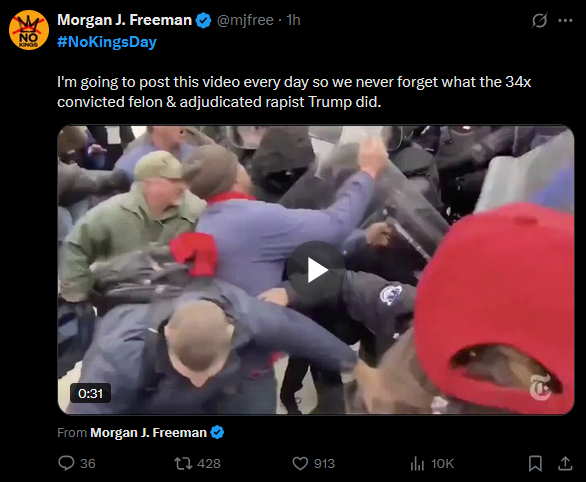This screenshot has height=482, width=586.
Task: Click the tweet text about the video
Action: (x=294, y=92)
